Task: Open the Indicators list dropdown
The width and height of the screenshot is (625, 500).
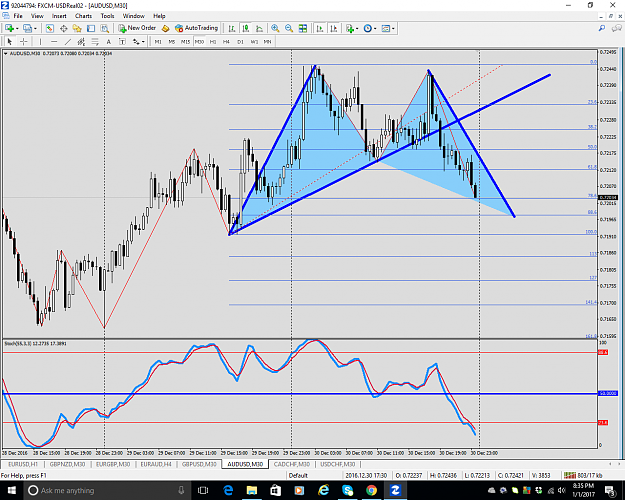Action: pos(352,28)
